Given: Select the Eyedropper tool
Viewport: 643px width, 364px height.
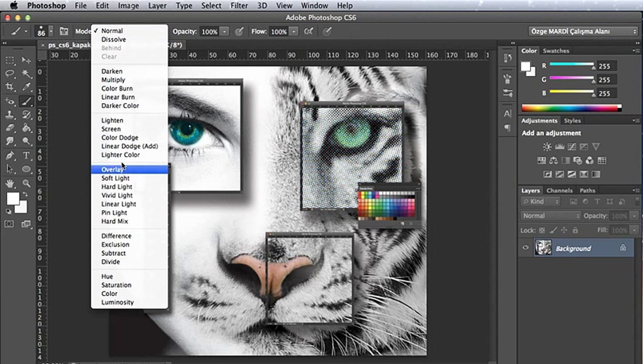Looking at the screenshot, I should pos(26,87).
